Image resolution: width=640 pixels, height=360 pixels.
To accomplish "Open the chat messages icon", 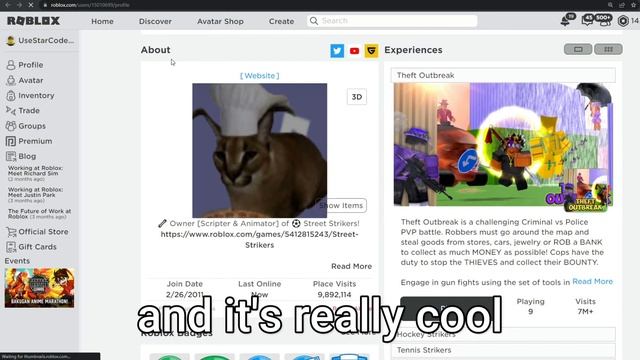I will point(587,20).
